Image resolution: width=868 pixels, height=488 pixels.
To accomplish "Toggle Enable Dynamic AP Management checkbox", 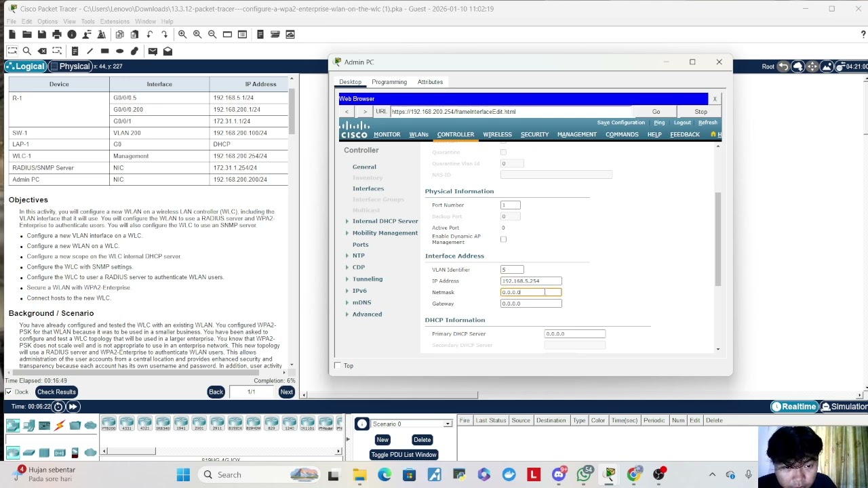I will (503, 239).
